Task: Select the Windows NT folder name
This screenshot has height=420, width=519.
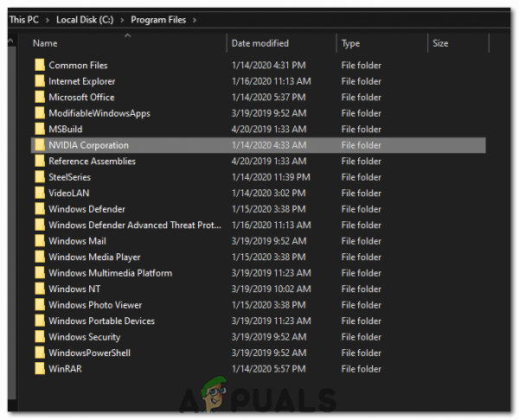Action: 74,289
